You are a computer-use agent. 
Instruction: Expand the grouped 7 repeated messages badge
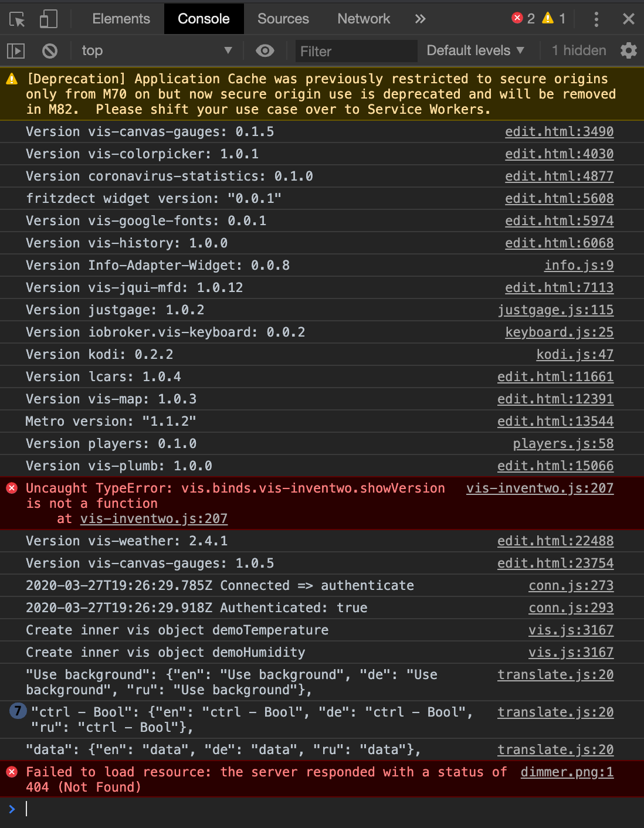[x=18, y=712]
